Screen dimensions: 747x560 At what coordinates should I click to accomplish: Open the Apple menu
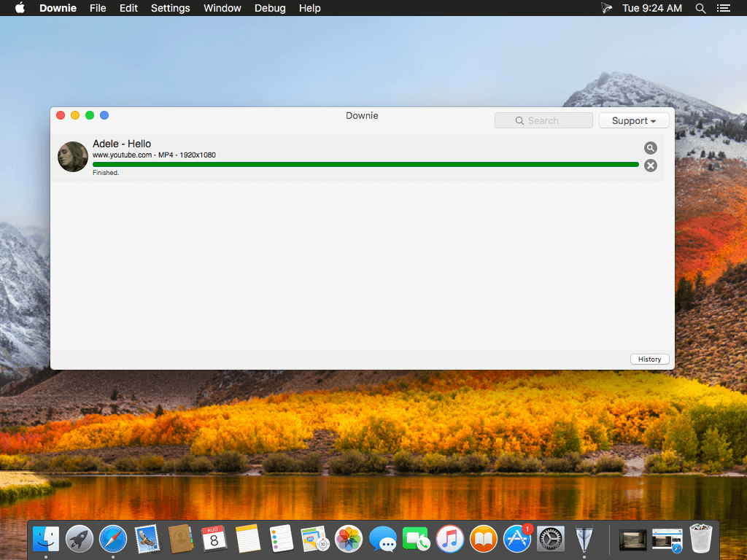[x=20, y=8]
